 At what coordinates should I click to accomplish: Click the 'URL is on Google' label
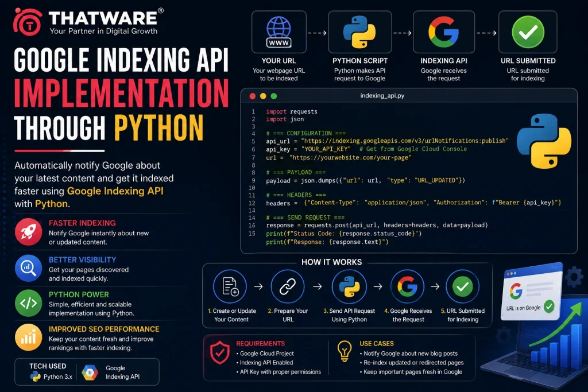pos(524,308)
